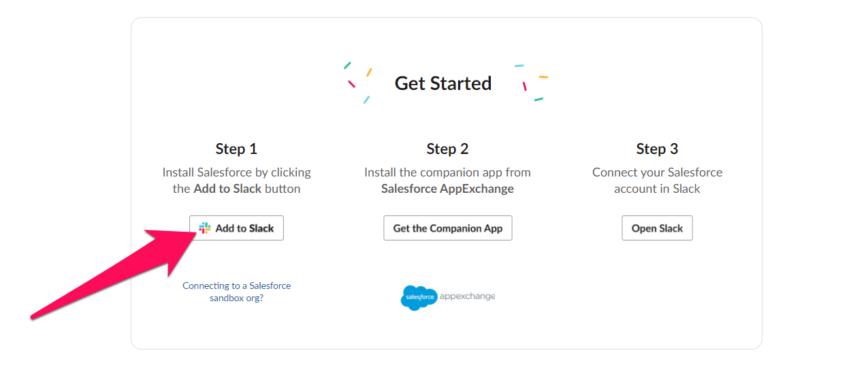Open the Get the Companion App button
This screenshot has width=868, height=370.
point(448,228)
